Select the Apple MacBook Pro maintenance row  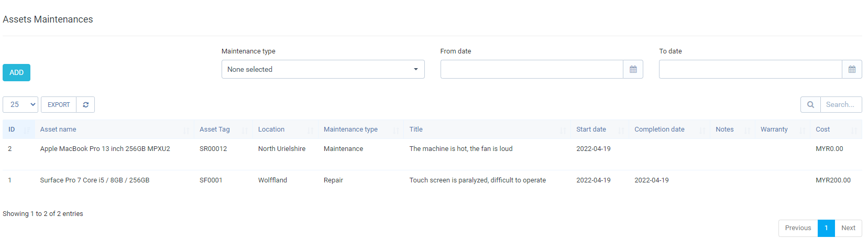105,149
